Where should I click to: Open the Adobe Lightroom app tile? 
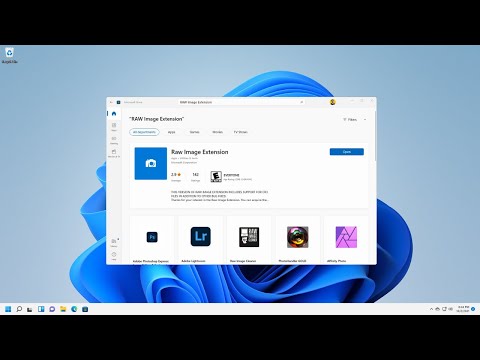coord(200,239)
